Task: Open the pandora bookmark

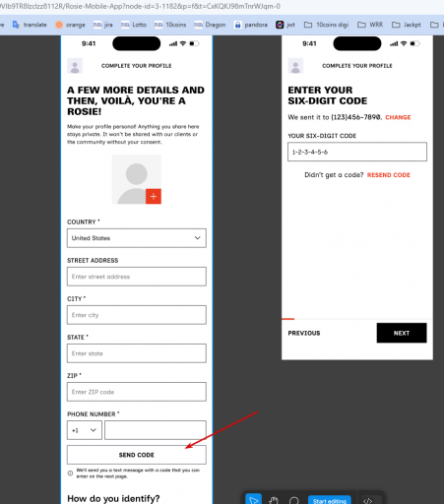Action: pyautogui.click(x=251, y=25)
